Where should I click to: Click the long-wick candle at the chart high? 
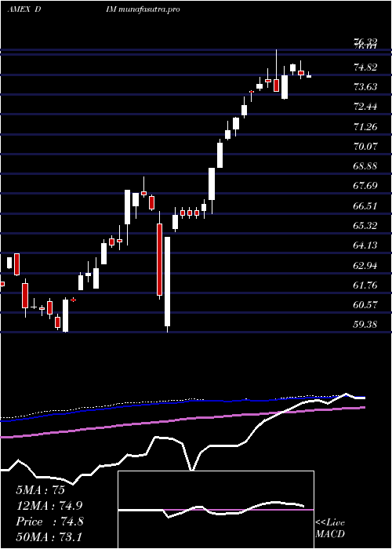(277, 71)
